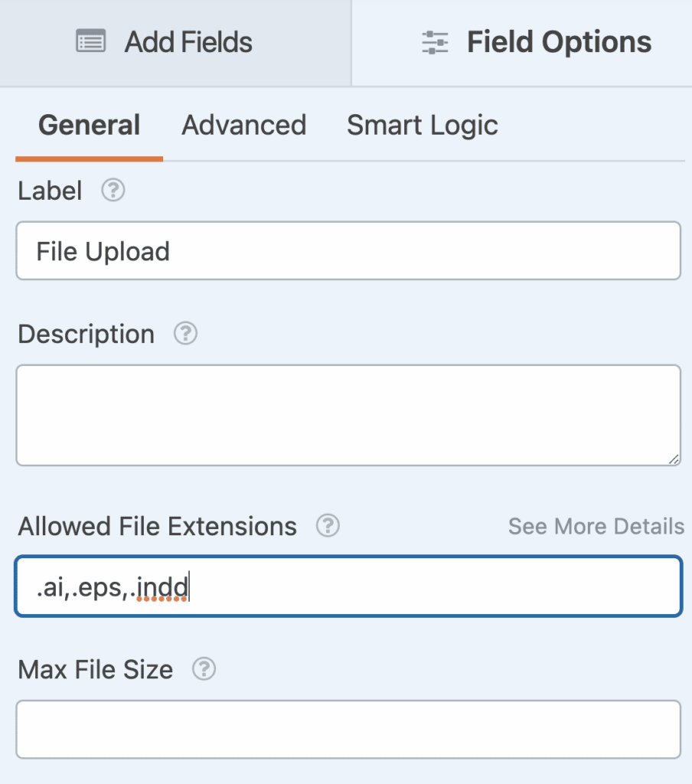Click the Allowed File Extensions label text
This screenshot has width=692, height=784.
pos(156,526)
